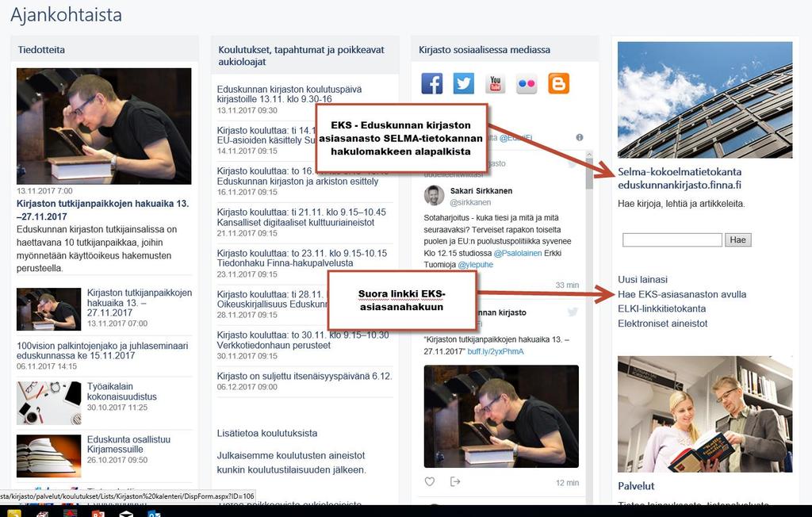Click the 12 min tweet timestamp
Screen dimensions: 812x517
pos(568,483)
